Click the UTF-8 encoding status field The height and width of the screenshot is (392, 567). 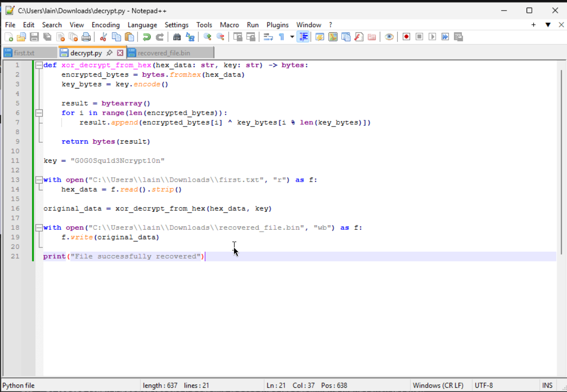(483, 385)
